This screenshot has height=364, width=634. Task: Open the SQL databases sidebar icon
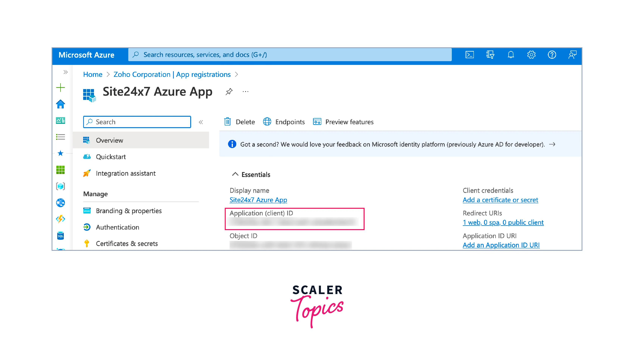(60, 236)
